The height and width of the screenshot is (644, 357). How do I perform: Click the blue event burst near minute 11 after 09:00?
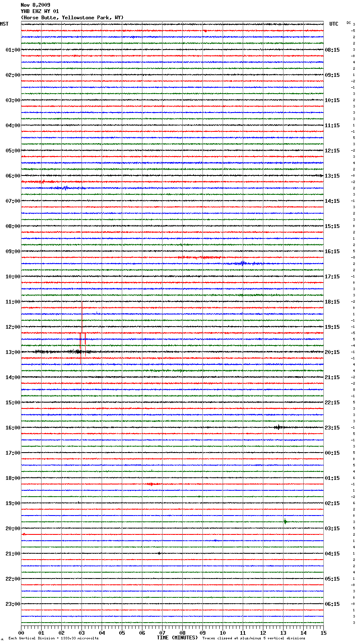(242, 264)
